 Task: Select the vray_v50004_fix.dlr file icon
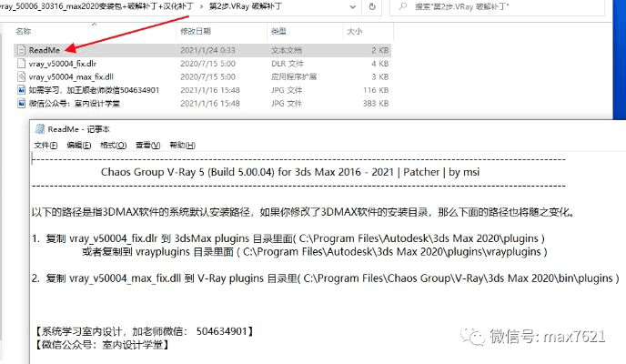(x=21, y=64)
